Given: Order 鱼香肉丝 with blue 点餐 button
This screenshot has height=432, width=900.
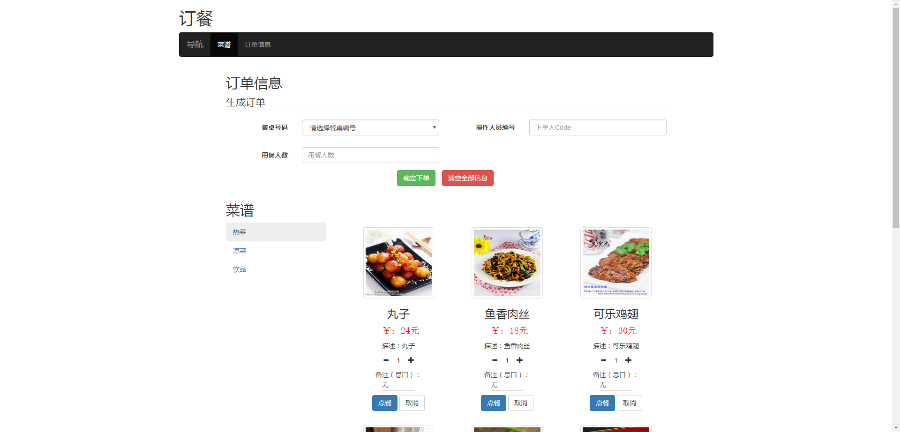Looking at the screenshot, I should point(492,403).
